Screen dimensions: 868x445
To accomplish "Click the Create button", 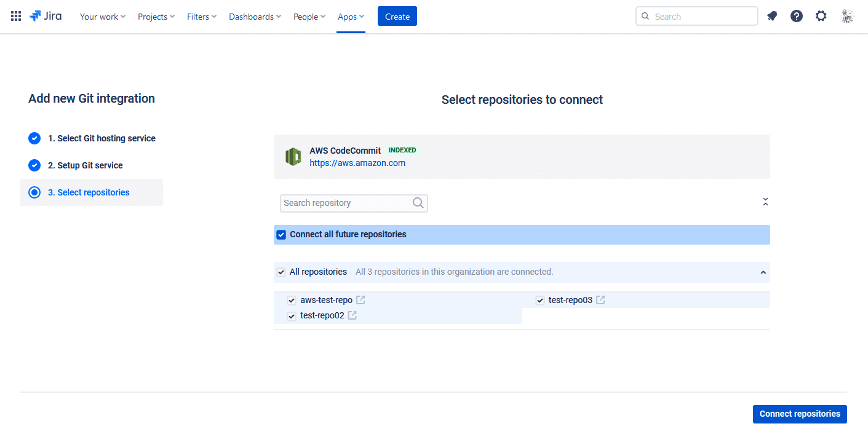I will tap(397, 17).
